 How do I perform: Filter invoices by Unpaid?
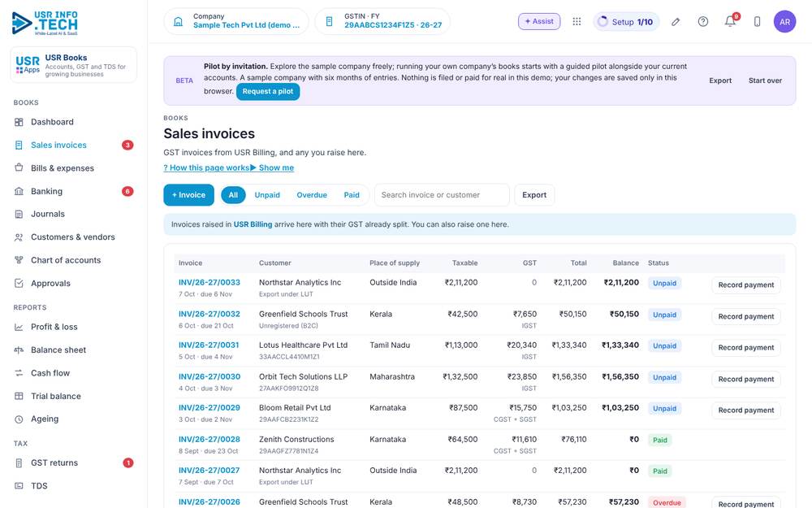[267, 195]
